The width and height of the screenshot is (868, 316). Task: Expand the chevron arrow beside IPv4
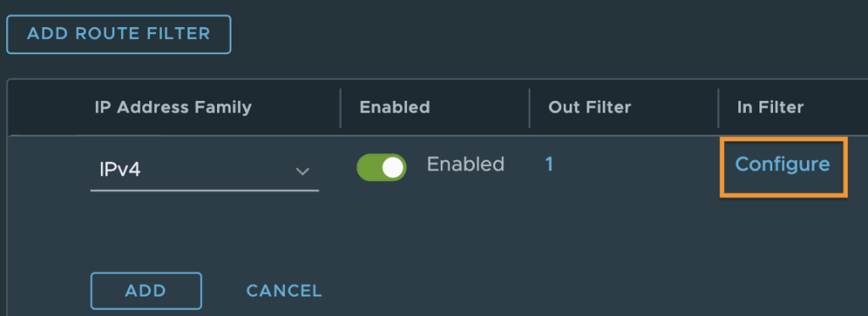click(303, 171)
